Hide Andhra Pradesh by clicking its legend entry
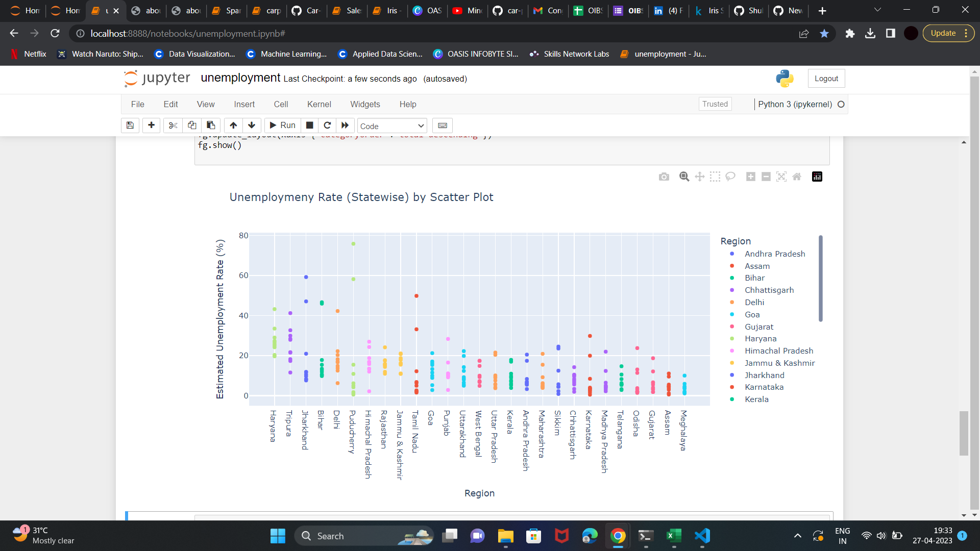 775,254
